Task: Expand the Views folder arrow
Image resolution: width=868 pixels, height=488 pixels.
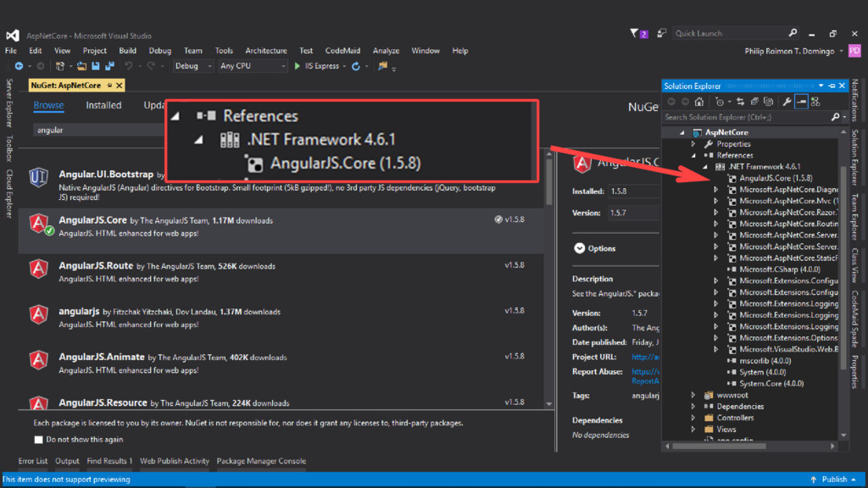Action: pos(693,430)
